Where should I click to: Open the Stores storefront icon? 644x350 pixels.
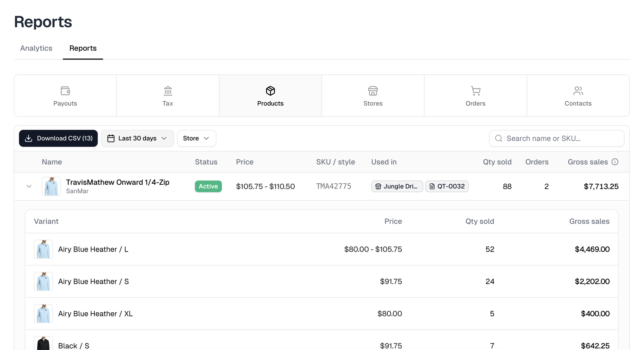(373, 91)
